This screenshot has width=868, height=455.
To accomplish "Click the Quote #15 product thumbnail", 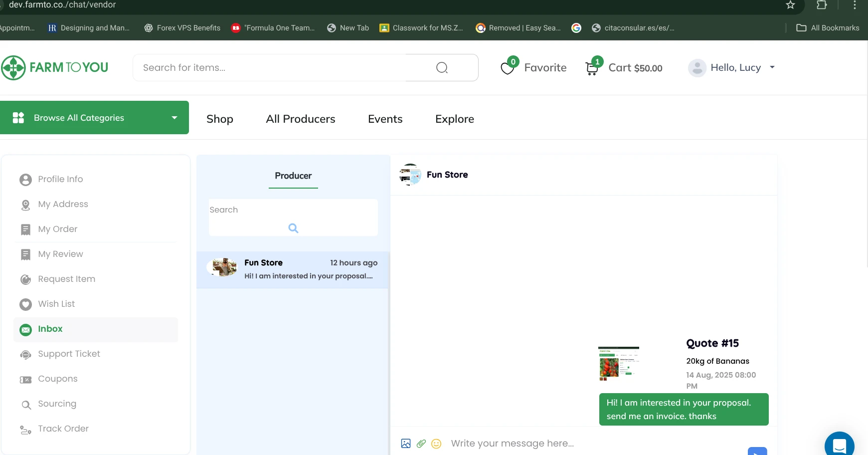I will point(618,363).
